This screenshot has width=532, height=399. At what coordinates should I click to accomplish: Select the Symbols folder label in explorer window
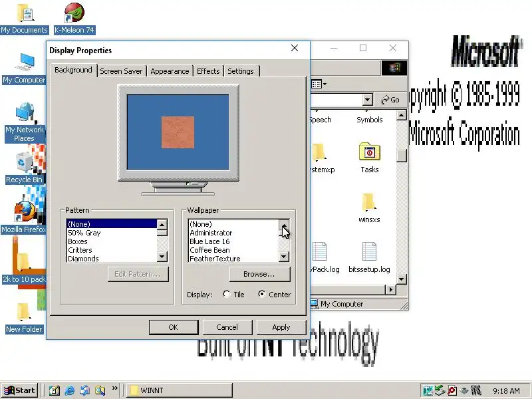(370, 120)
